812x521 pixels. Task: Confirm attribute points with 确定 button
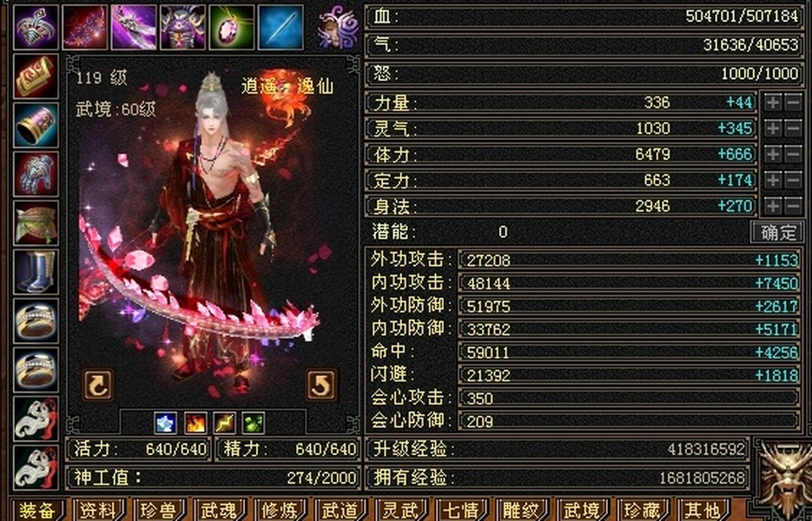click(x=777, y=232)
